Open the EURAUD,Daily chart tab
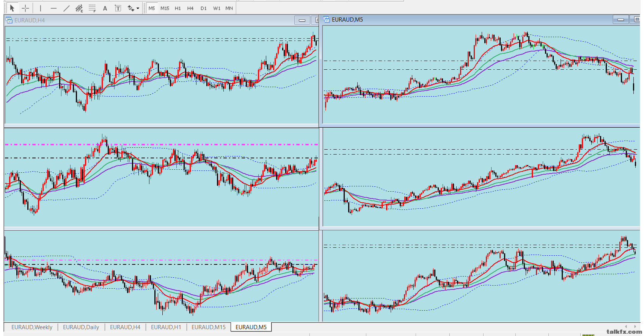This screenshot has height=336, width=644. pyautogui.click(x=81, y=327)
